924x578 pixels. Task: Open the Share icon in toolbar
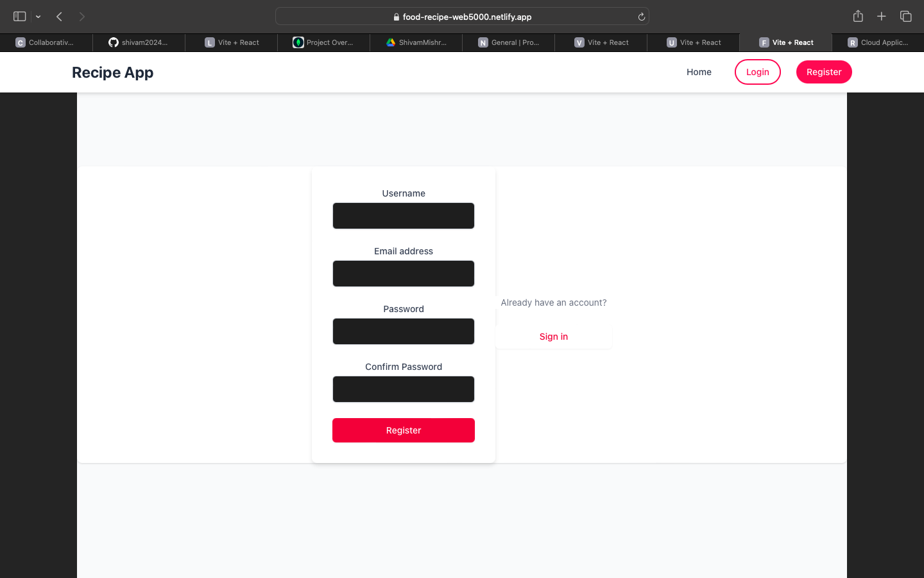point(858,17)
